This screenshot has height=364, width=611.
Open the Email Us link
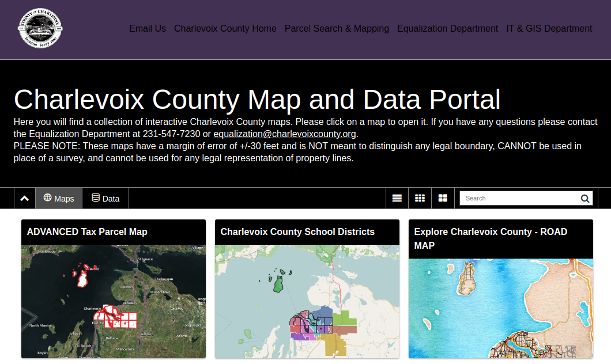(x=148, y=28)
